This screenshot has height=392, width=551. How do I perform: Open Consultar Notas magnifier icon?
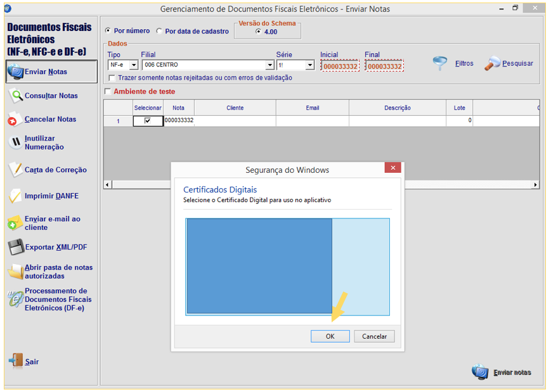point(15,96)
